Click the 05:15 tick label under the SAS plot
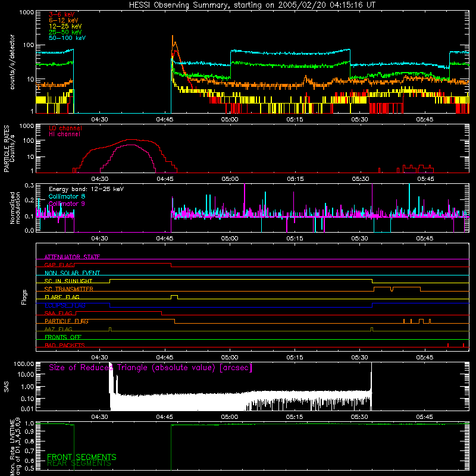This screenshot has width=476, height=476. (295, 417)
